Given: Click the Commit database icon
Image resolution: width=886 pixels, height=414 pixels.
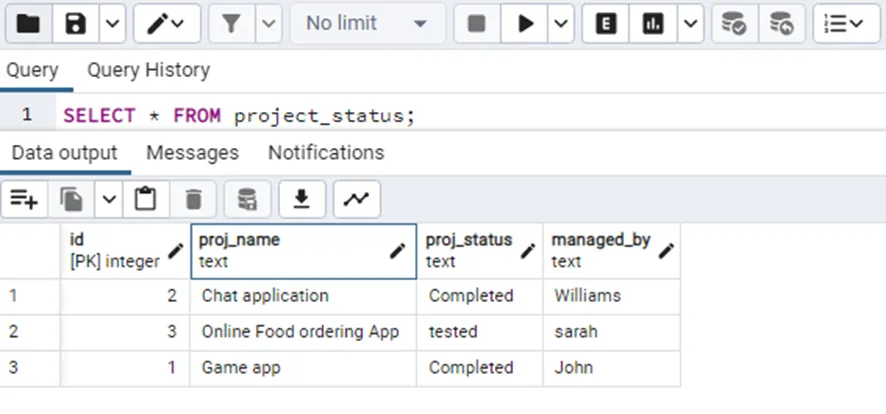Looking at the screenshot, I should (x=735, y=24).
